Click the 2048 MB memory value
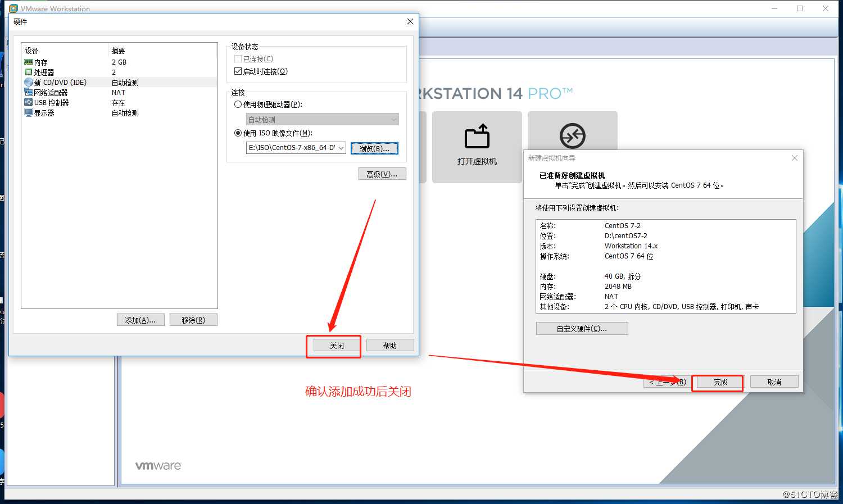 tap(618, 286)
